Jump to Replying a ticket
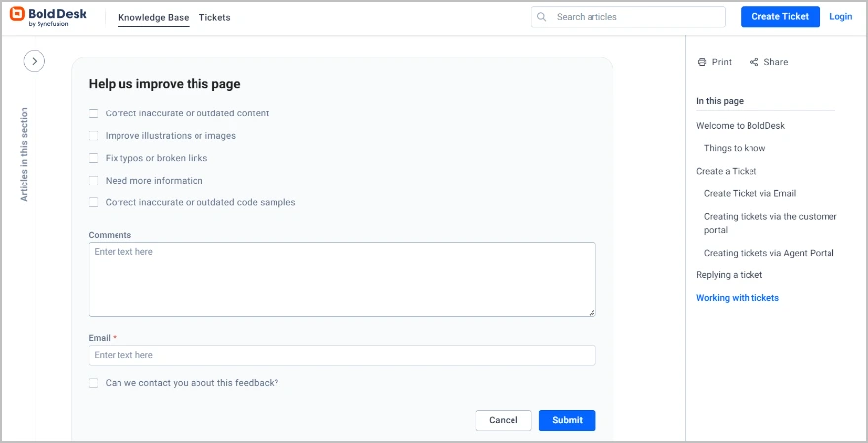868x443 pixels. click(729, 275)
